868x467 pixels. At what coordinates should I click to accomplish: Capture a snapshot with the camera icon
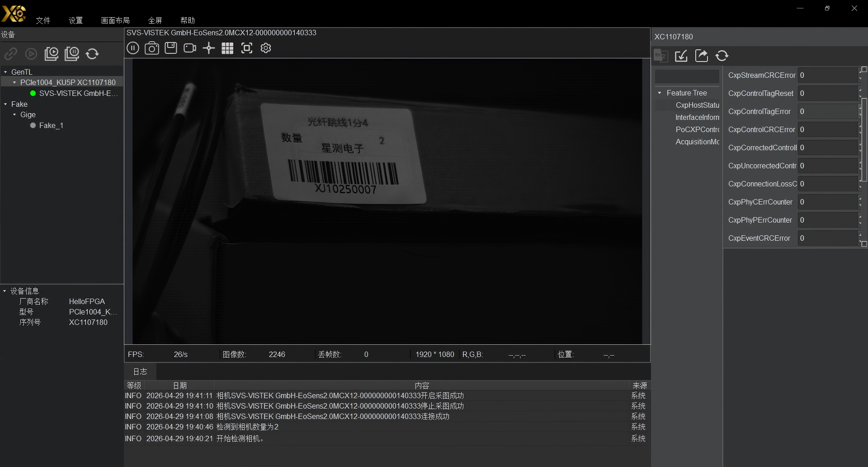pyautogui.click(x=152, y=48)
